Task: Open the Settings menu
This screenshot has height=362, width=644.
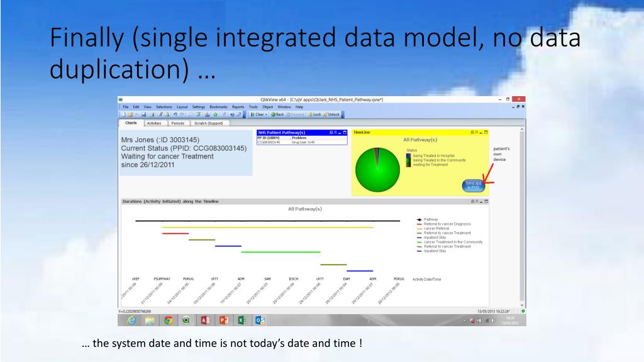Action: click(x=198, y=107)
